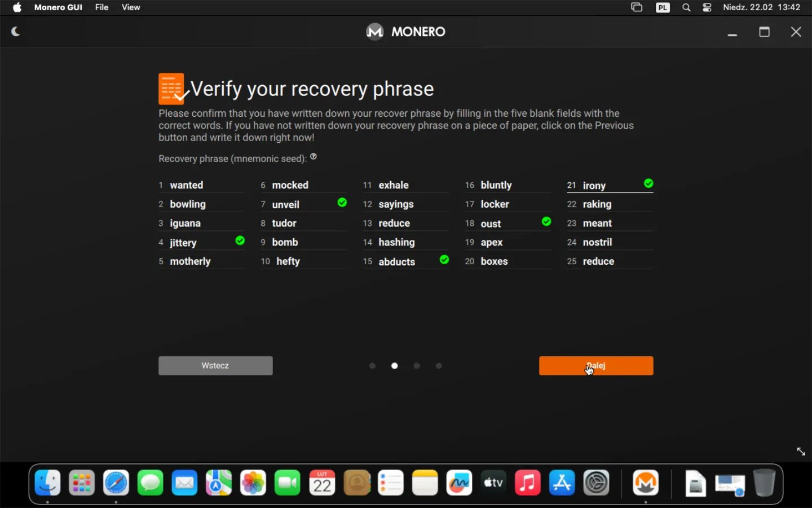Viewport: 812px width, 508px height.
Task: Open Contacts from the dock
Action: pyautogui.click(x=356, y=483)
